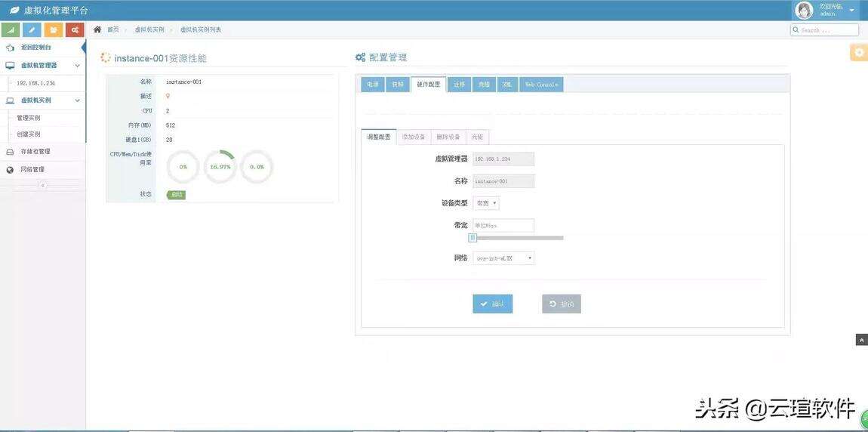
Task: Click the location pin icon in 描述 row
Action: tap(168, 96)
